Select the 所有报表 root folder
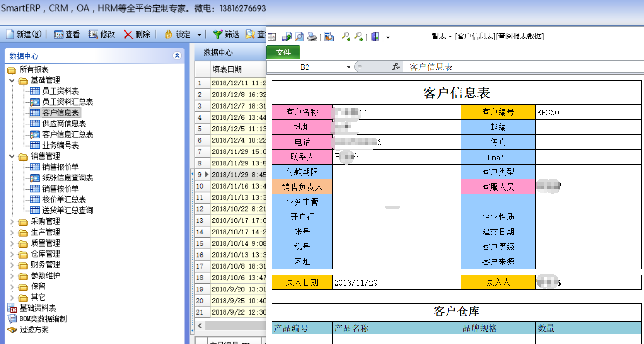The height and width of the screenshot is (344, 644). point(28,69)
